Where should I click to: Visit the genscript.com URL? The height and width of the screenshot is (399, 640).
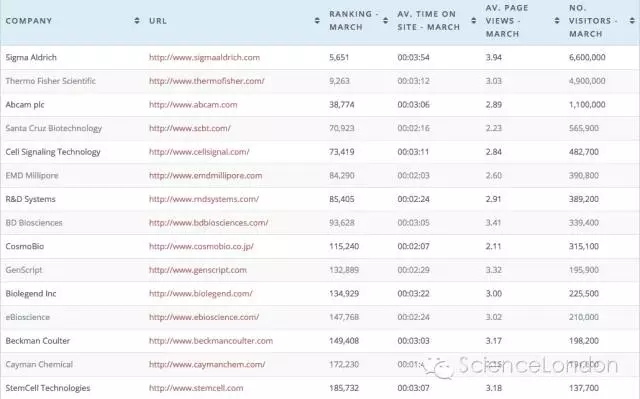click(x=198, y=270)
